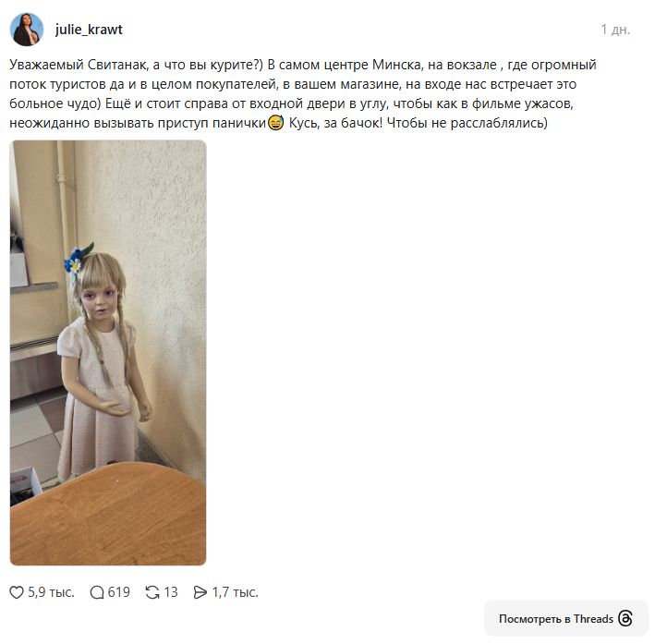This screenshot has height=644, width=655.
Task: Open the mannequin photo attachment
Action: point(108,353)
